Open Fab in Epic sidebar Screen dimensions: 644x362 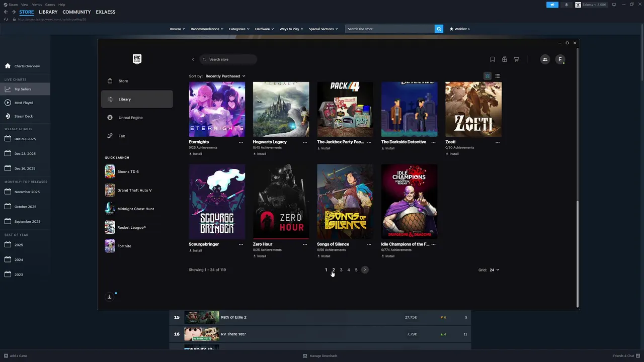(137, 136)
